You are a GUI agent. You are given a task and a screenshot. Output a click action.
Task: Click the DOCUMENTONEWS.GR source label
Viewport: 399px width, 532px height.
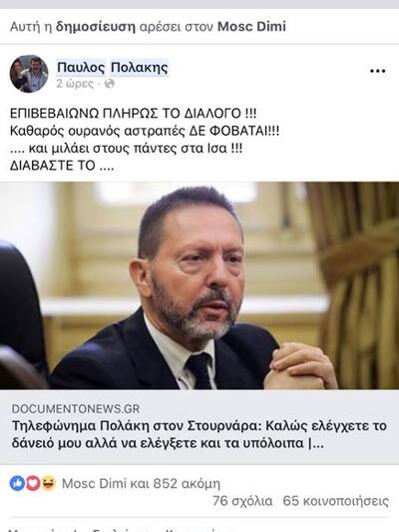coord(76,409)
